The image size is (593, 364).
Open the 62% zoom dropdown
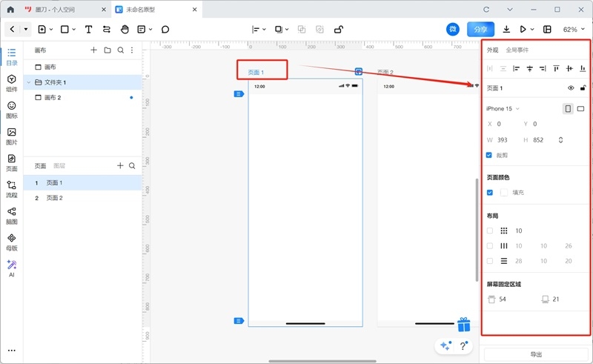coord(574,29)
